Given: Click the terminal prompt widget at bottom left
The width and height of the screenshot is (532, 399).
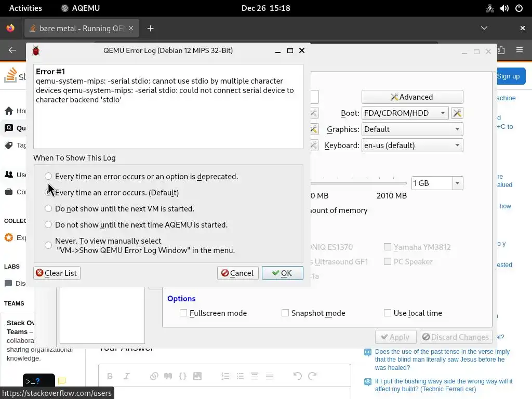Looking at the screenshot, I should point(38,381).
